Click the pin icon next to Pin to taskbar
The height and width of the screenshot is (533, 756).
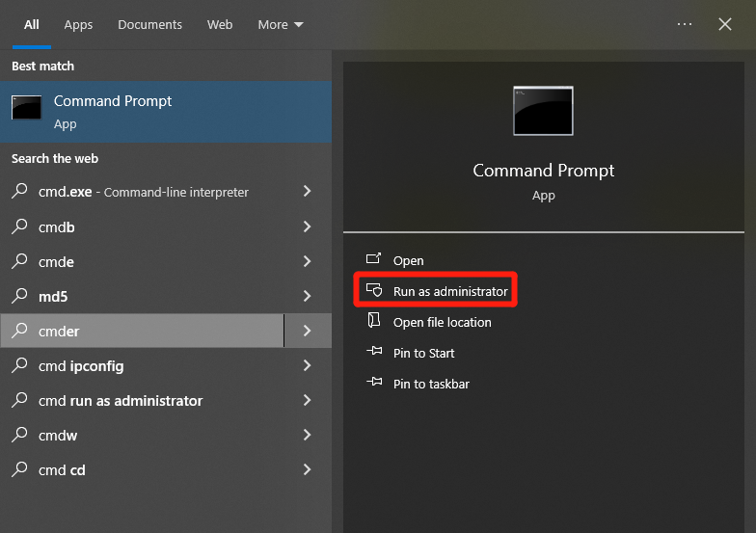click(374, 382)
